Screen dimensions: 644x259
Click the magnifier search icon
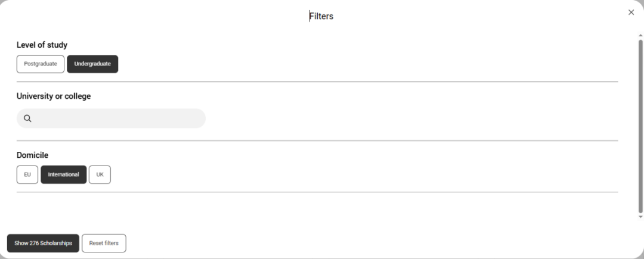27,118
